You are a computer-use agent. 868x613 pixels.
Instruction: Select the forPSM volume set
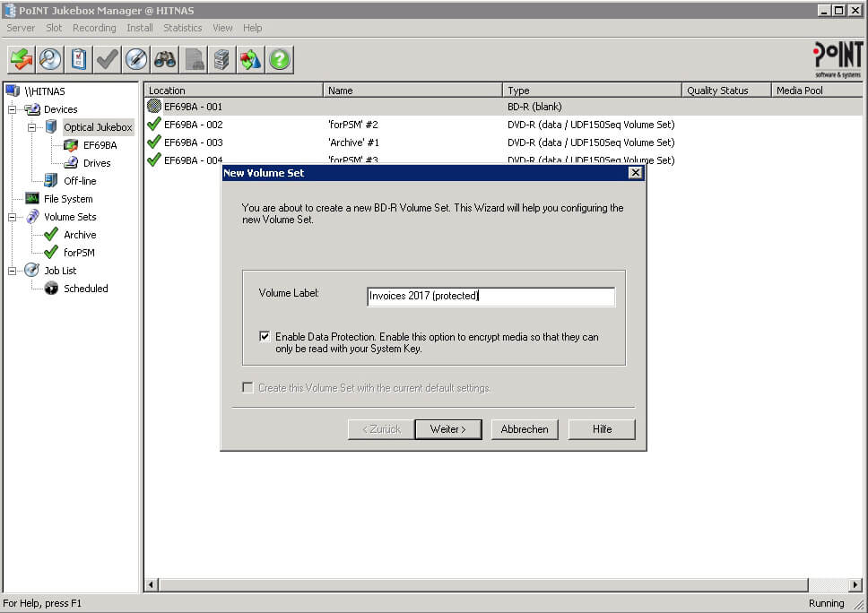(x=79, y=253)
